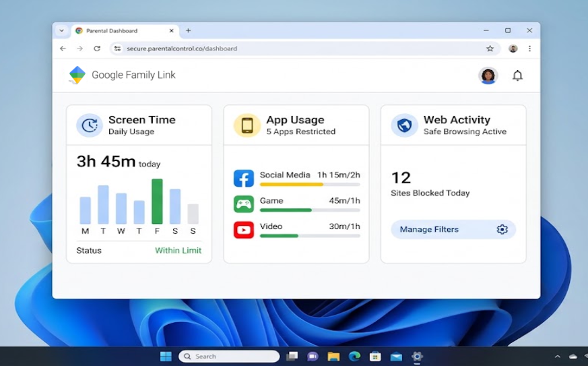Open the parent profile avatar in dashboard
Viewport: 588px width, 366px height.
pos(488,75)
